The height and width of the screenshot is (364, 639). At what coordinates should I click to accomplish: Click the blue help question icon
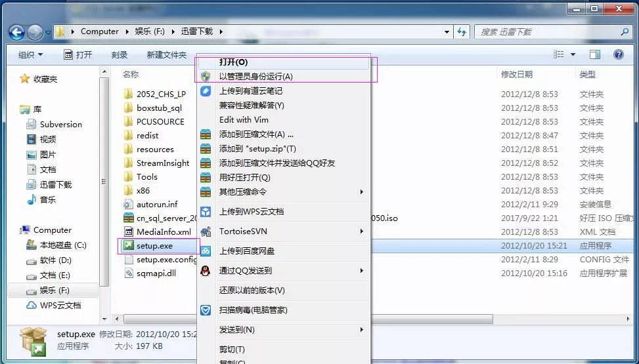tap(618, 54)
